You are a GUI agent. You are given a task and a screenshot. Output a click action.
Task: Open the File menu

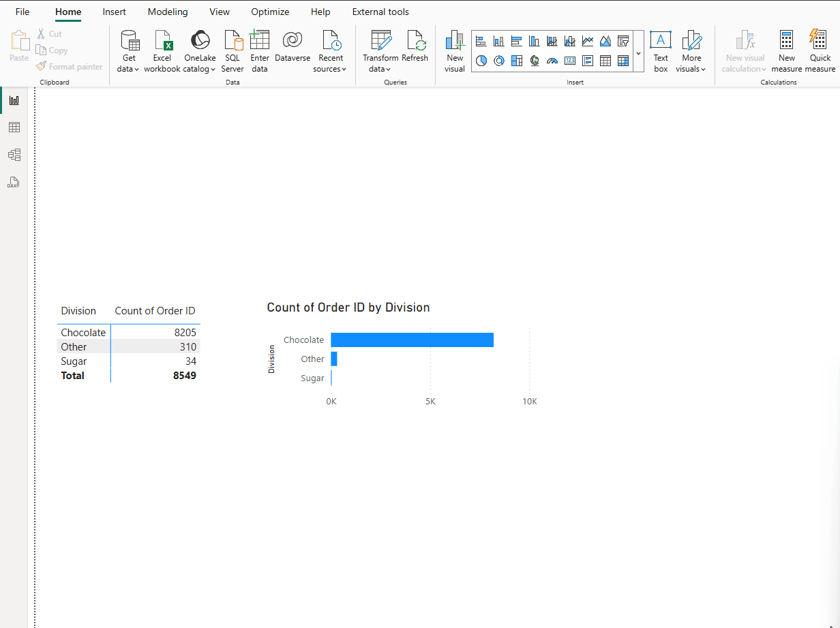(22, 12)
